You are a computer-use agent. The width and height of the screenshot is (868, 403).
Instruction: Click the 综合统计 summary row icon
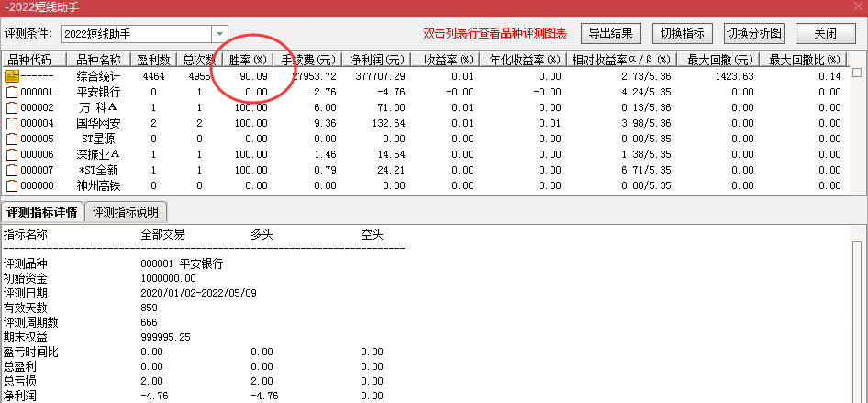[x=12, y=76]
